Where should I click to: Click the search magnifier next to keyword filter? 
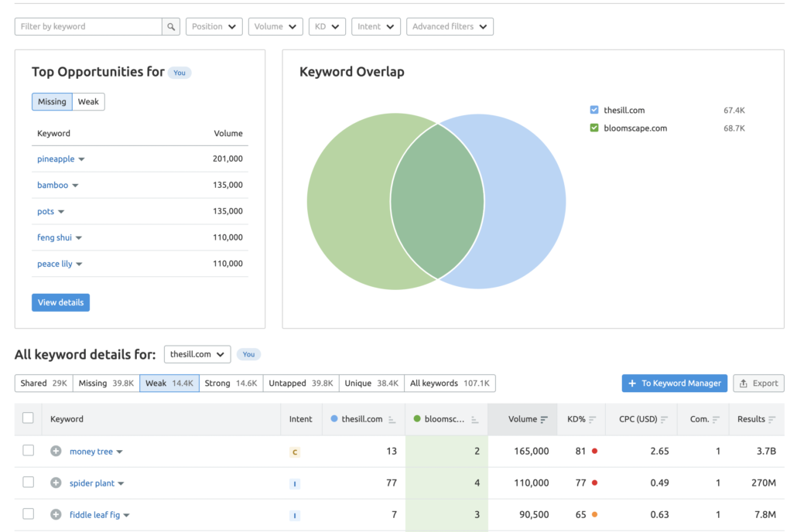coord(170,26)
